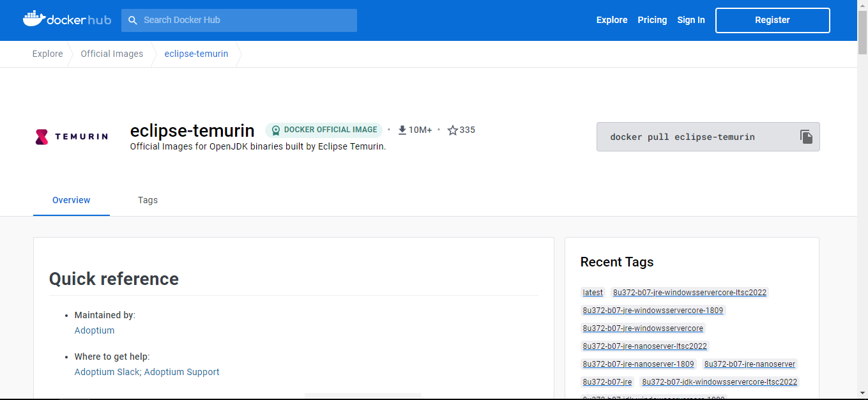Click the search magnifier icon
The width and height of the screenshot is (868, 400).
133,20
